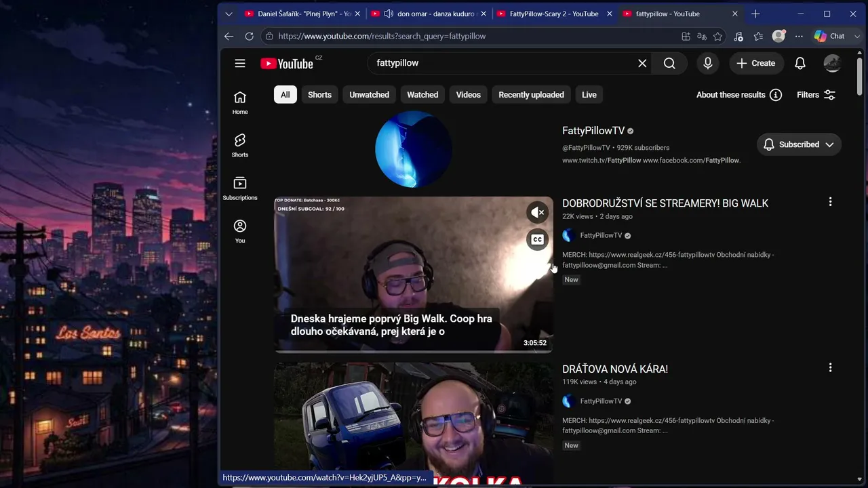This screenshot has width=868, height=488.
Task: Reload the current page
Action: [x=249, y=36]
